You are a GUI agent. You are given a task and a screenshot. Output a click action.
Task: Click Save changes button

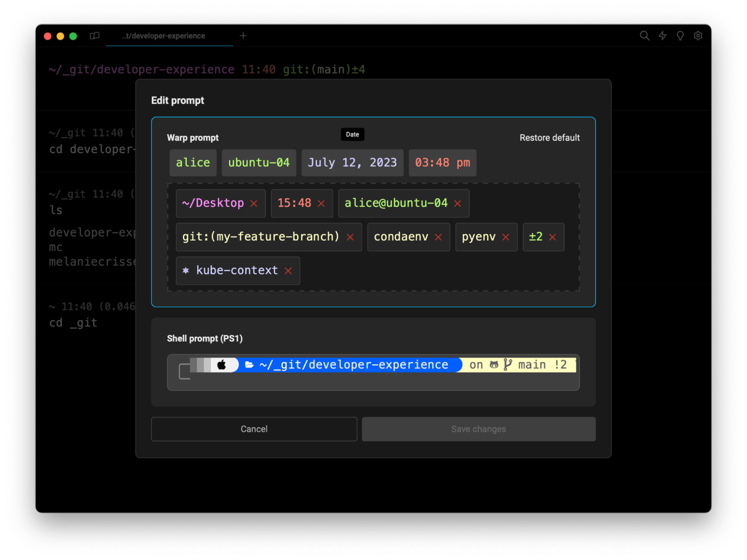coord(478,429)
